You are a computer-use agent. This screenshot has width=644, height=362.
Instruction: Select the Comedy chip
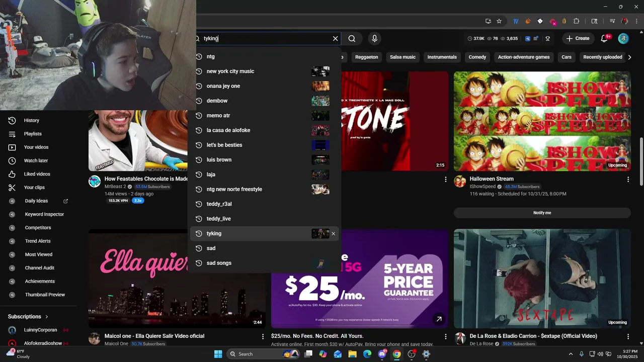[x=477, y=57]
